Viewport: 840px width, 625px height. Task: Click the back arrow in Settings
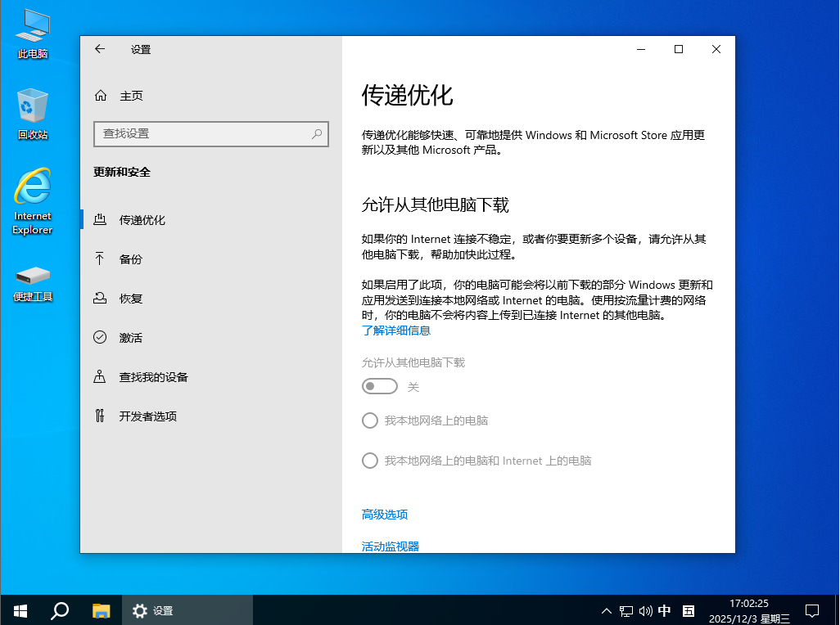(x=100, y=49)
